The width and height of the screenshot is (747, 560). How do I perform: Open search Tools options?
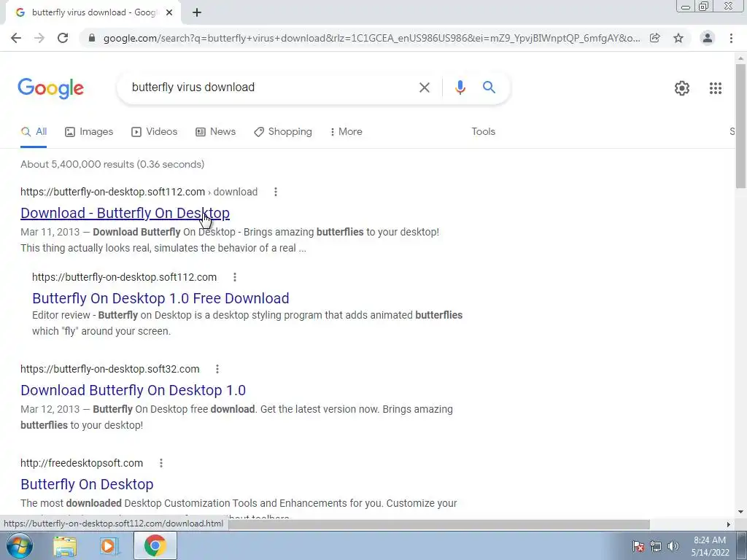(x=483, y=132)
